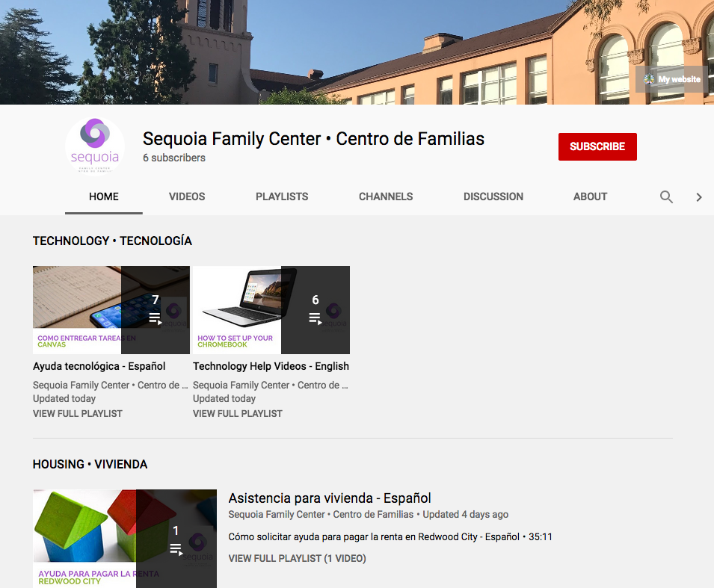Expand tabs with the right chevron arrow
Screen dimensions: 714x588
click(699, 197)
